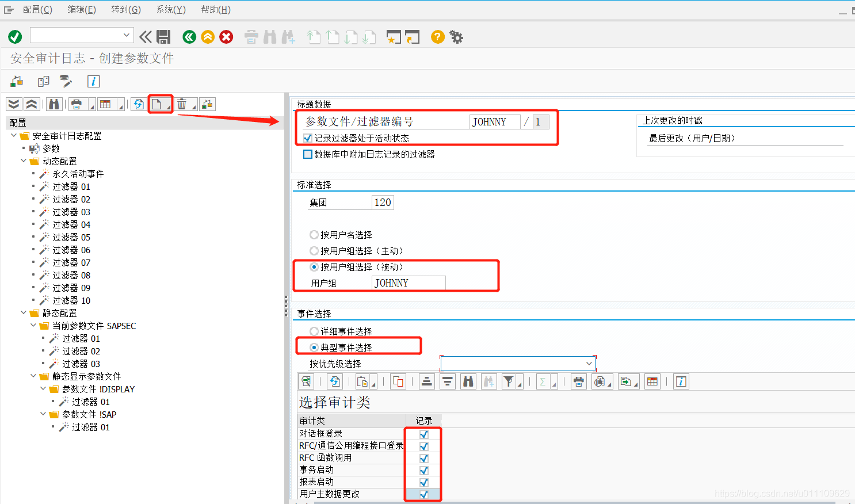Toggle record checkbox for 事务启动
Screen dimensions: 855x504
(424, 471)
